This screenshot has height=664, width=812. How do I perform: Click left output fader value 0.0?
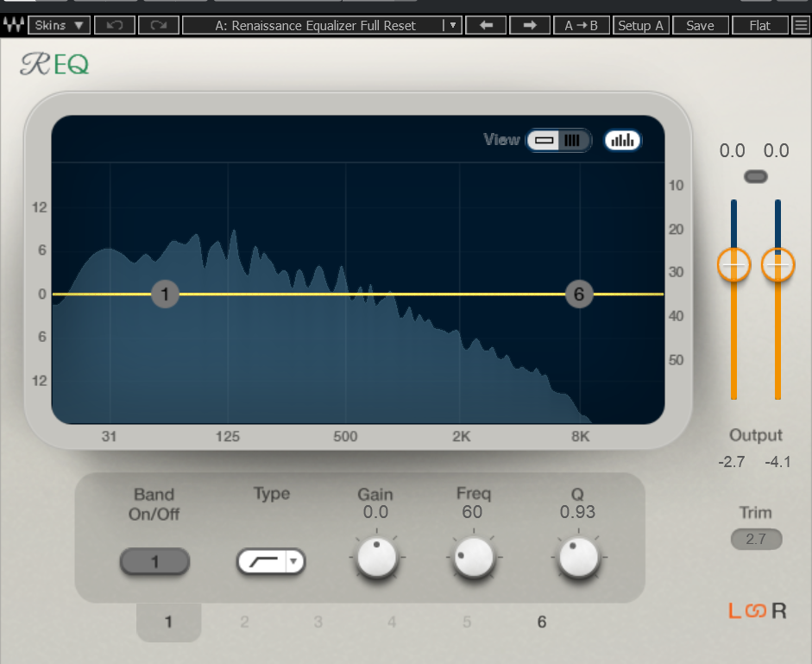(x=733, y=151)
